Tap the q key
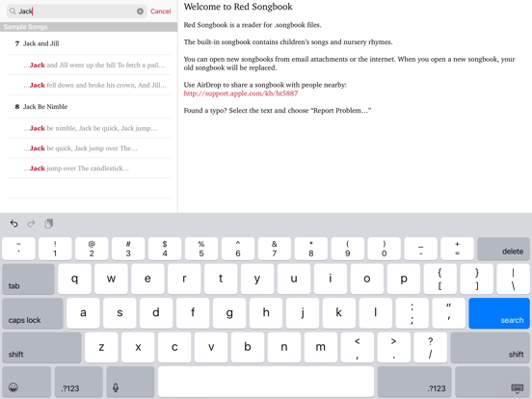The height and width of the screenshot is (399, 532). coord(74,279)
